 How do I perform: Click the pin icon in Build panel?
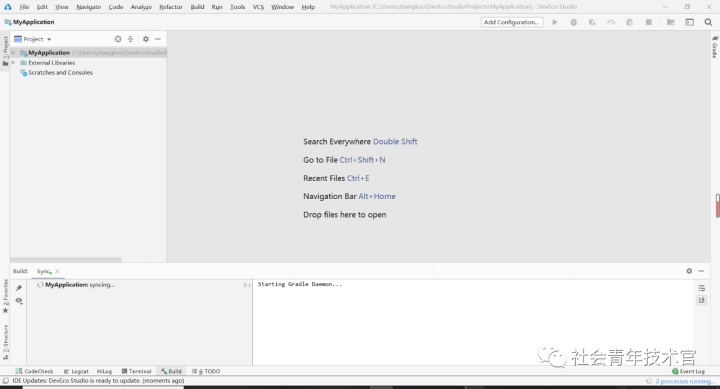(x=18, y=288)
